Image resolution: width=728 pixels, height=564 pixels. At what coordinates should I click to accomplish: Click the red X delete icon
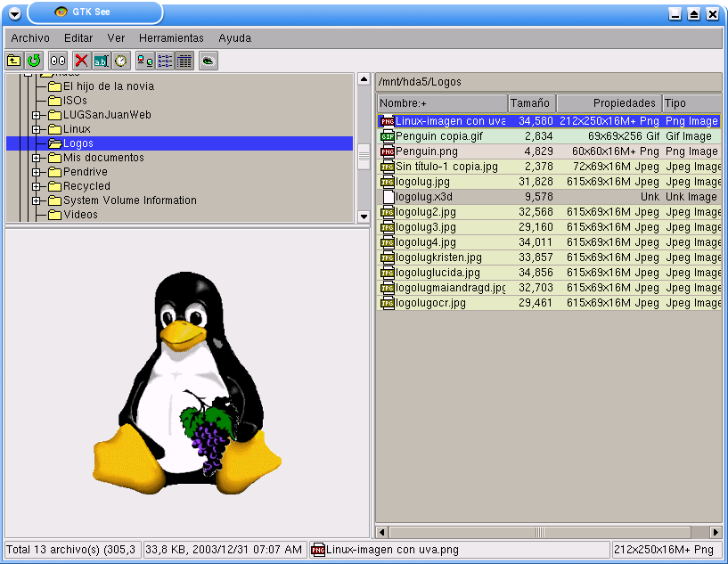click(81, 61)
